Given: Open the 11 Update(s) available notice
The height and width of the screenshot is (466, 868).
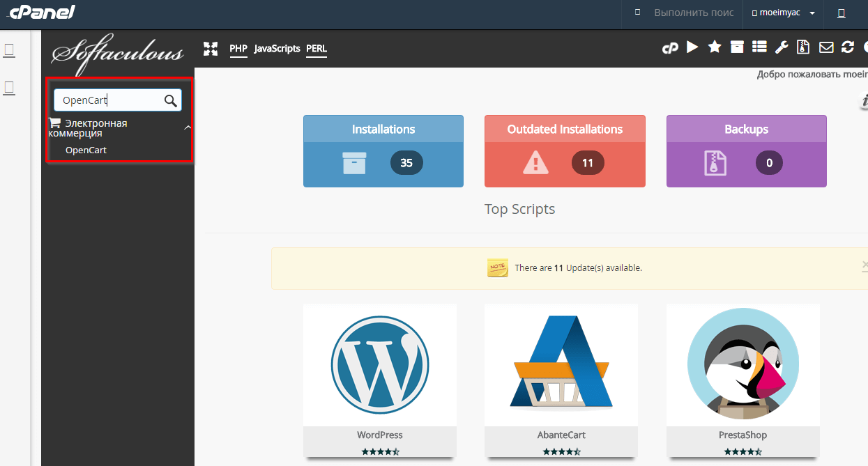Looking at the screenshot, I should coord(578,267).
